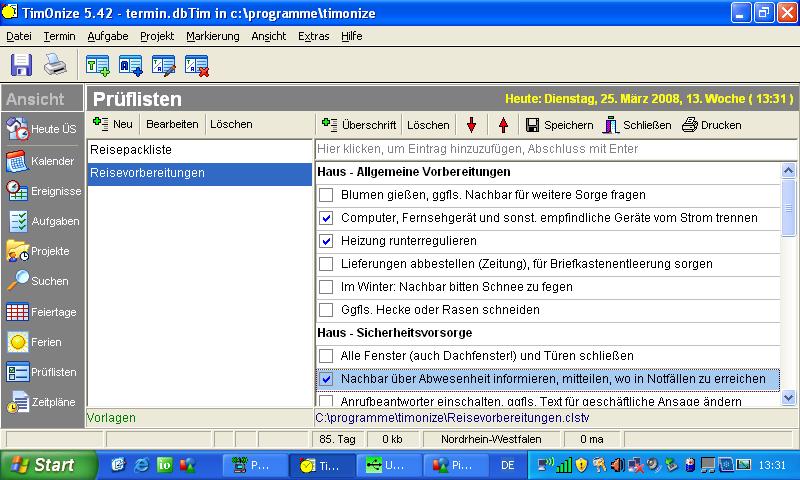Click the printer icon in main toolbar
Viewport: 800px width, 480px height.
54,66
